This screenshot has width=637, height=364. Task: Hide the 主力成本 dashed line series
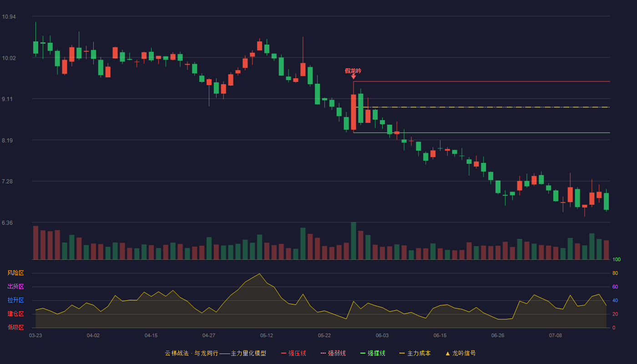point(415,353)
